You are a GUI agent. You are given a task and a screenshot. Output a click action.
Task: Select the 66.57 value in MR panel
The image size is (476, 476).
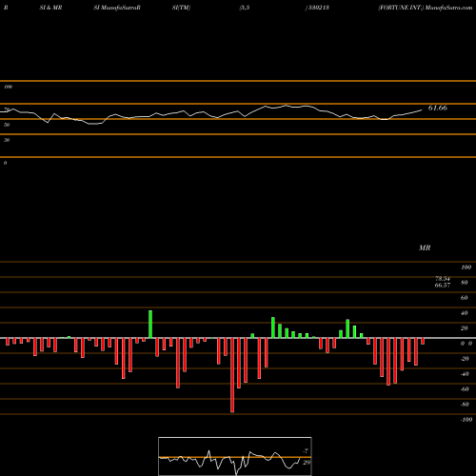coord(443,285)
